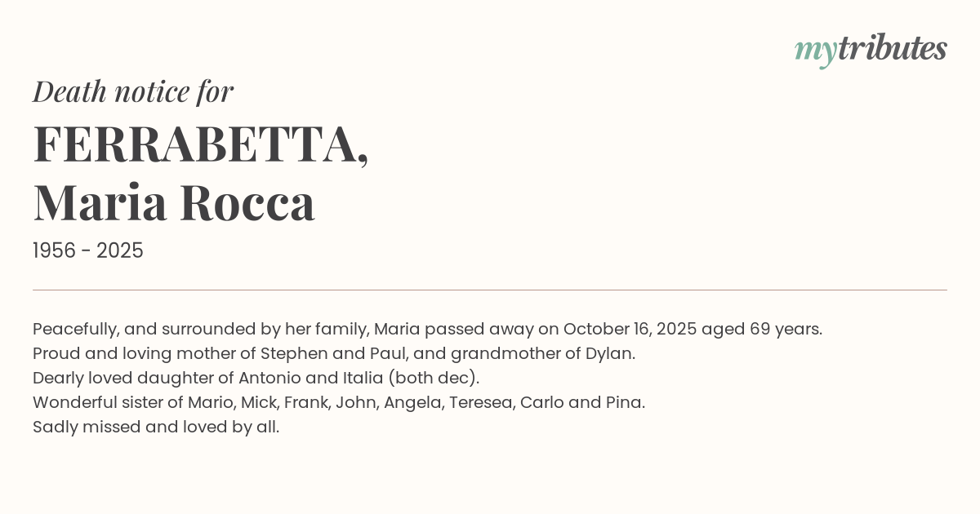Image resolution: width=980 pixels, height=514 pixels.
Task: Click the dark "tributes" part of logo
Action: click(892, 49)
